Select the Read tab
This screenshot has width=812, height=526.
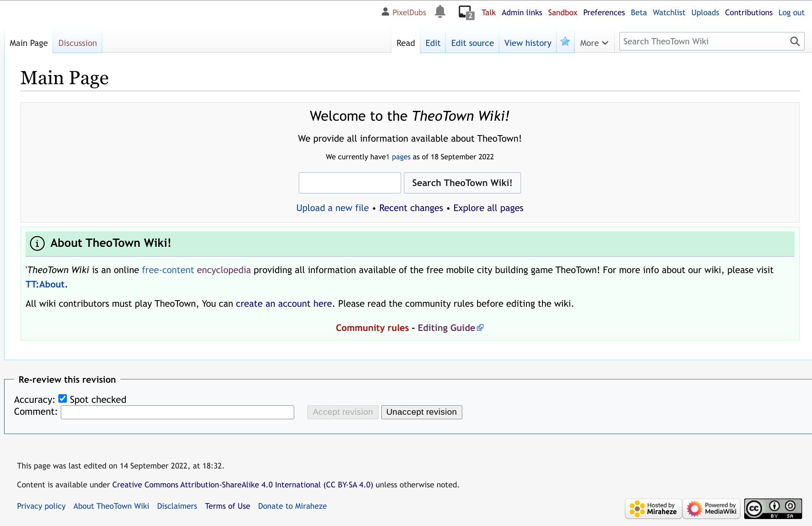(406, 43)
